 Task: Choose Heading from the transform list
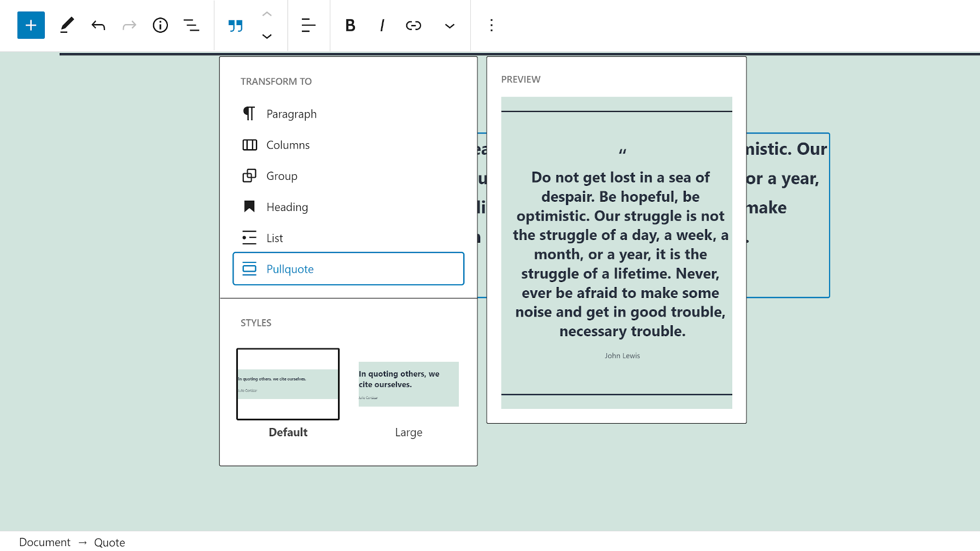tap(287, 207)
